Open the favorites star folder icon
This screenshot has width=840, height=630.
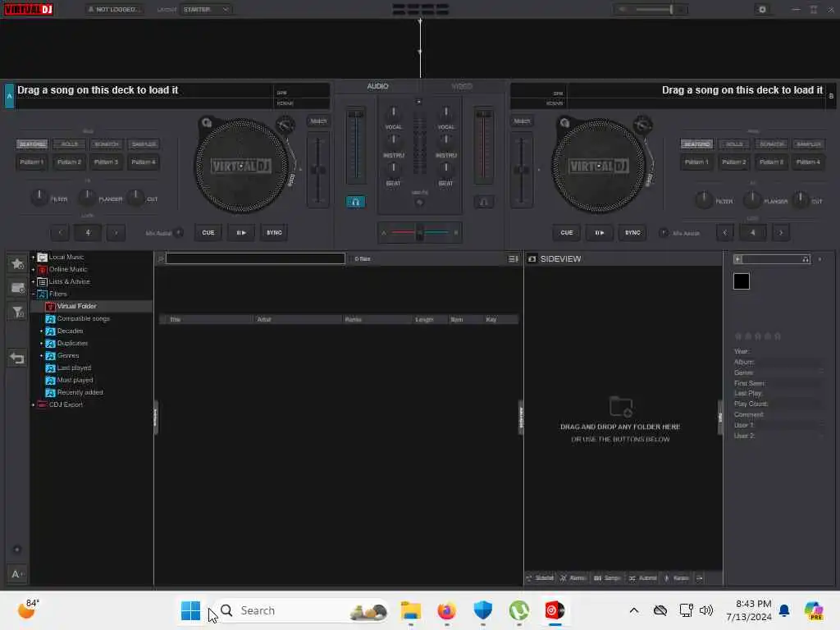[x=18, y=263]
